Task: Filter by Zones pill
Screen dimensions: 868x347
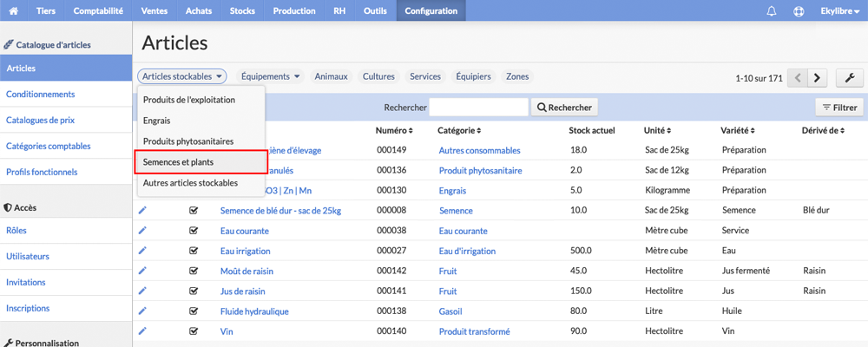Action: pyautogui.click(x=517, y=76)
